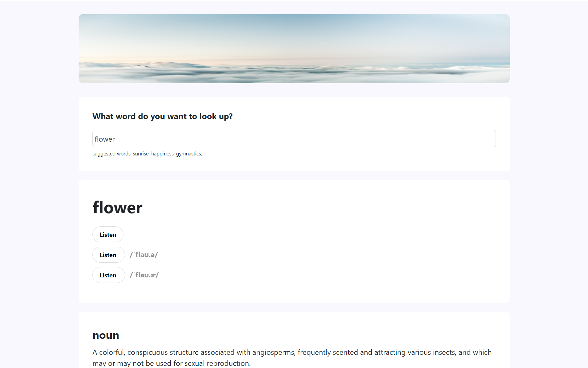
Task: Play the /ˈflaʊ.ə/ pronunciation with its Listen button
Action: tap(108, 255)
